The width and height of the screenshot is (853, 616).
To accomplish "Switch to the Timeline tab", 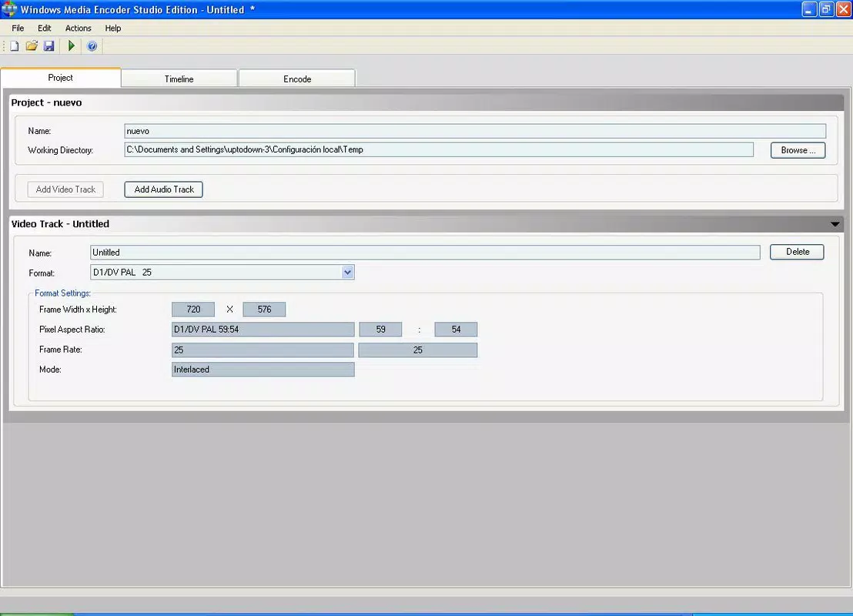I will [x=179, y=79].
